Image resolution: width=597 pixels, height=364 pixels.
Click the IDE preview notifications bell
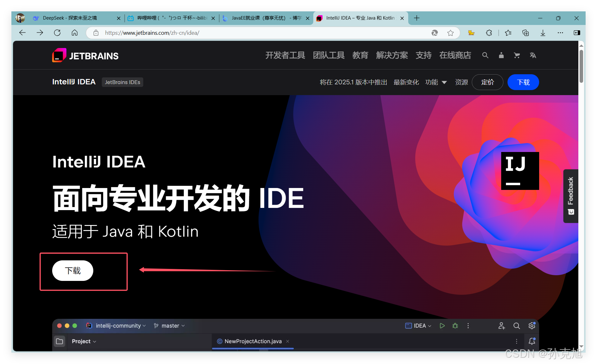[532, 341]
